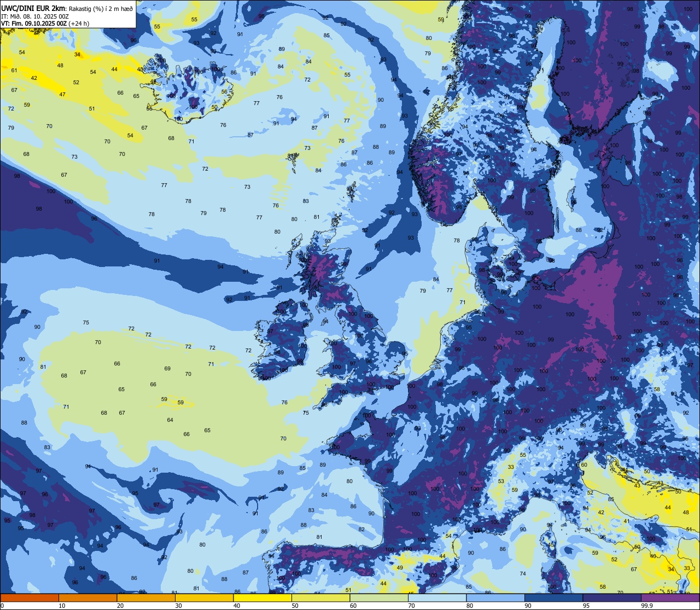Click the 40–50% bright yellow legend swatch

[x=262, y=598]
